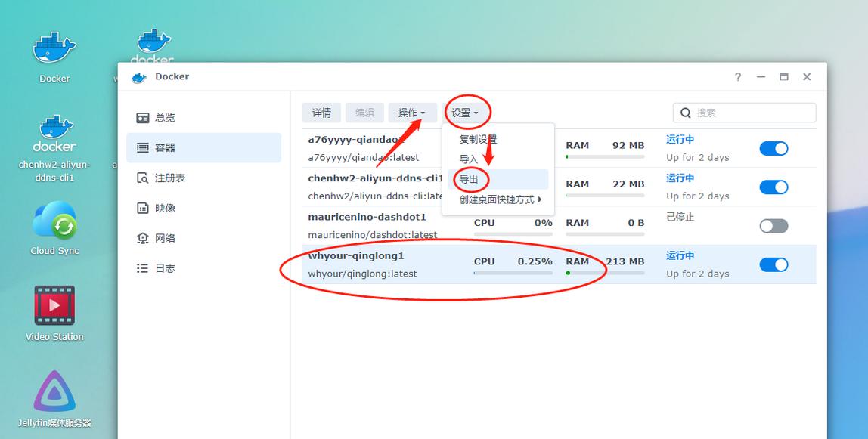Click the 详情 (Details) button
Screen dimensions: 868x439
tap(321, 112)
